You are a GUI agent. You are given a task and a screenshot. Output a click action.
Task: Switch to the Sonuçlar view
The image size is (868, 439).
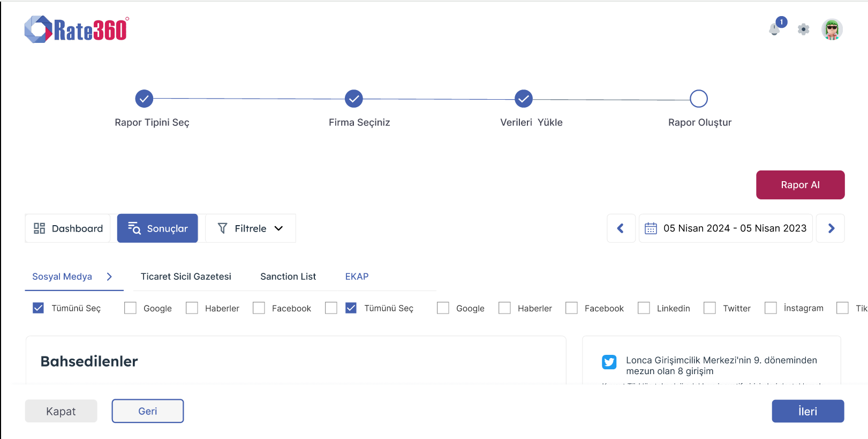pos(157,228)
